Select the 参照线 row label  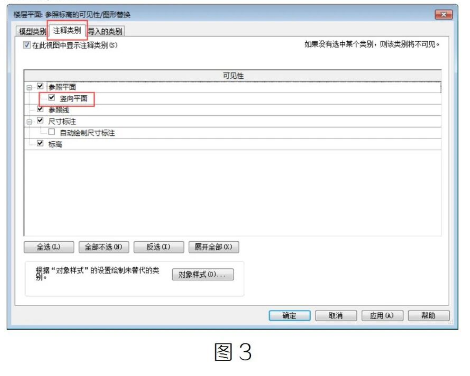click(x=59, y=110)
